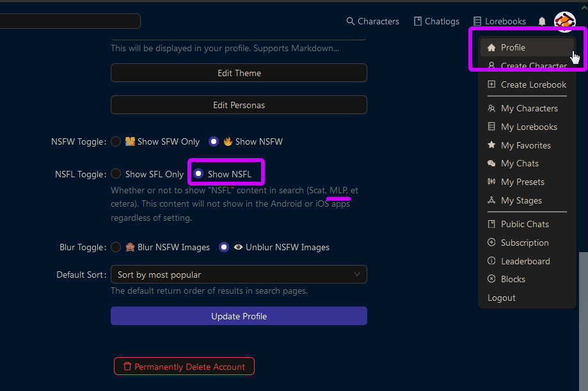The height and width of the screenshot is (391, 588).
Task: Click the Chatlogs book icon
Action: pos(418,21)
